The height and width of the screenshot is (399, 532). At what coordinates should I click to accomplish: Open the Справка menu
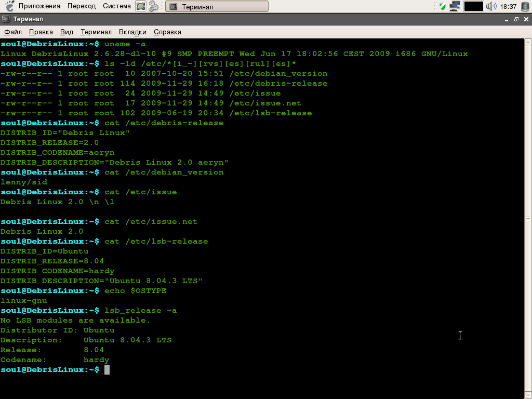click(x=168, y=32)
